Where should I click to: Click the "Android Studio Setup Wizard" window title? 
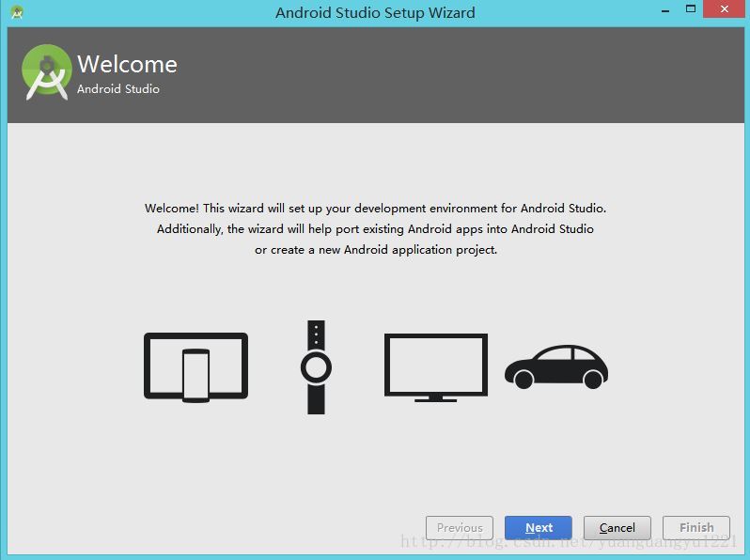click(x=375, y=12)
